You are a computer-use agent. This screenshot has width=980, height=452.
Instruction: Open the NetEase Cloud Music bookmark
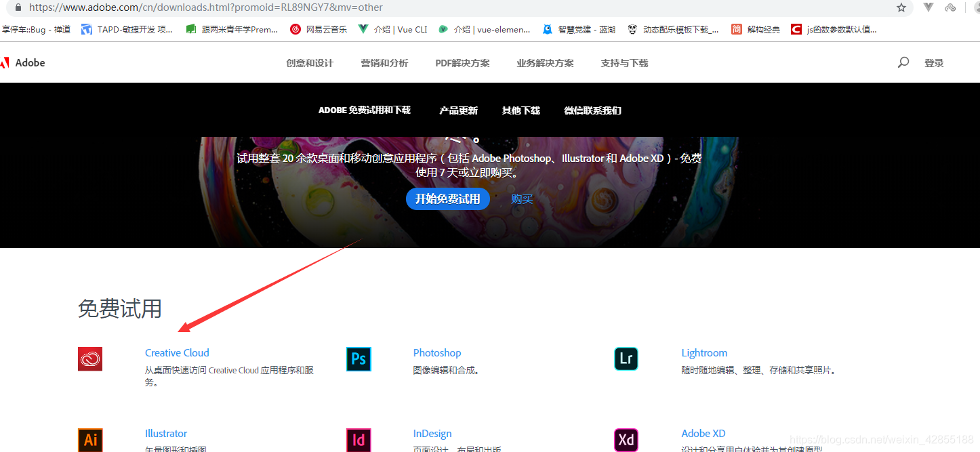click(x=319, y=29)
